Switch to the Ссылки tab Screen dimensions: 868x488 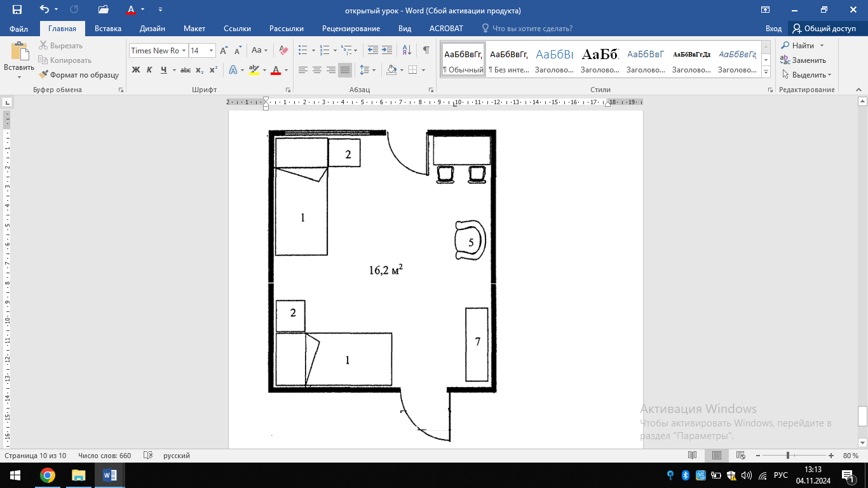(237, 29)
